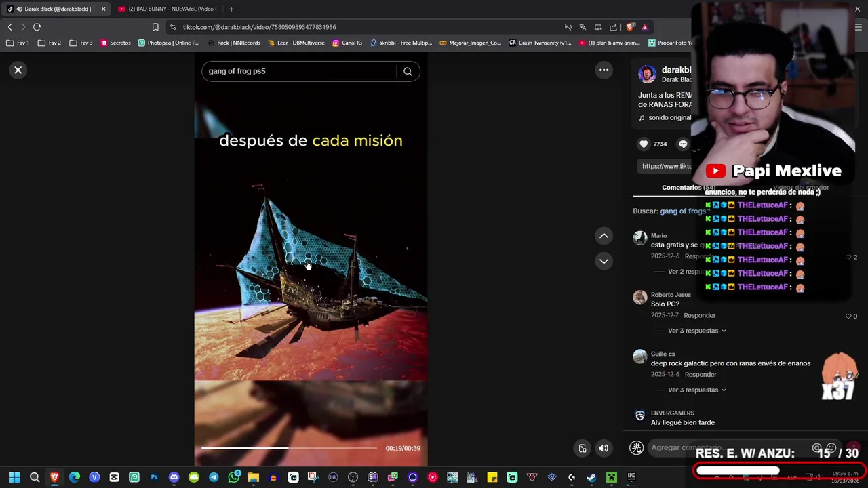Open Mario's profile name

pos(658,235)
